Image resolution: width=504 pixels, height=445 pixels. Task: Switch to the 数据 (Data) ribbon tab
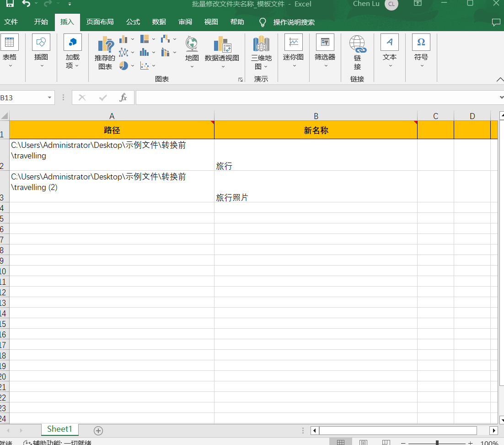tap(159, 22)
